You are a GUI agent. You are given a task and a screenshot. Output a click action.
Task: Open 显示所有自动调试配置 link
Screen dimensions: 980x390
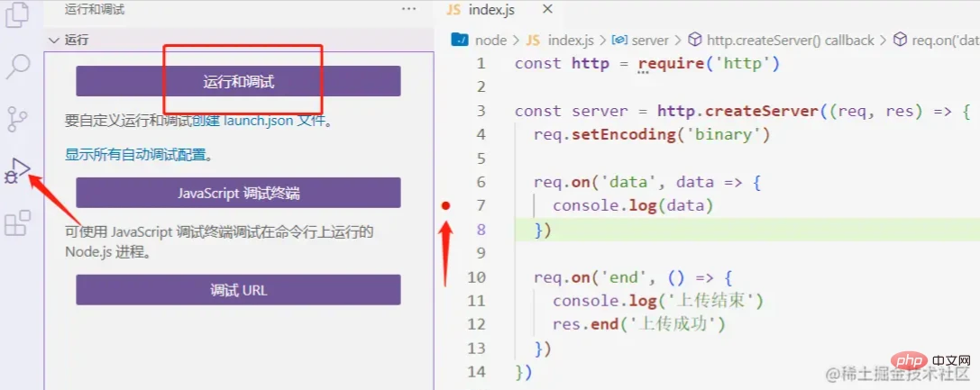(135, 155)
